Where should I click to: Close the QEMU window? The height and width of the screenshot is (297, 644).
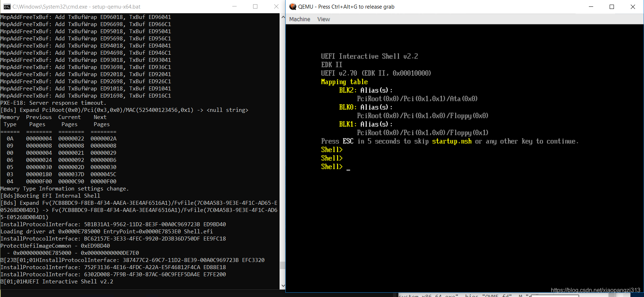point(633,6)
